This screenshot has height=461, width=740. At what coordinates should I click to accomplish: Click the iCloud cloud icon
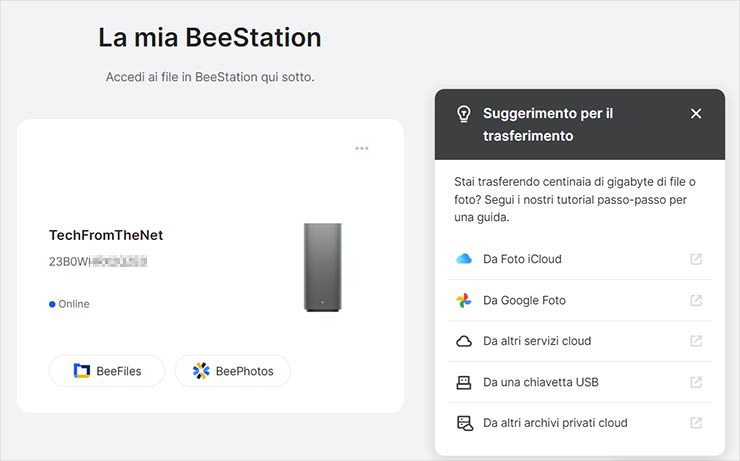click(x=464, y=259)
